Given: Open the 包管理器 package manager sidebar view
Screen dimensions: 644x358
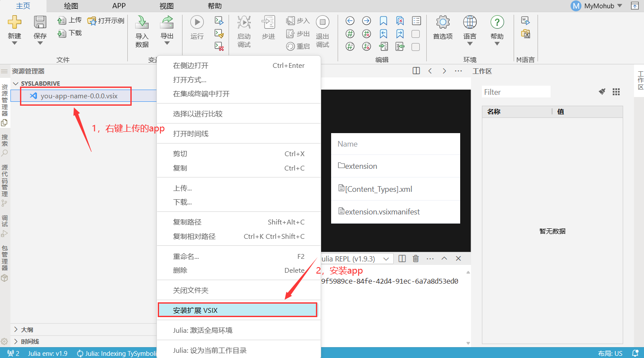Looking at the screenshot, I should point(5,264).
